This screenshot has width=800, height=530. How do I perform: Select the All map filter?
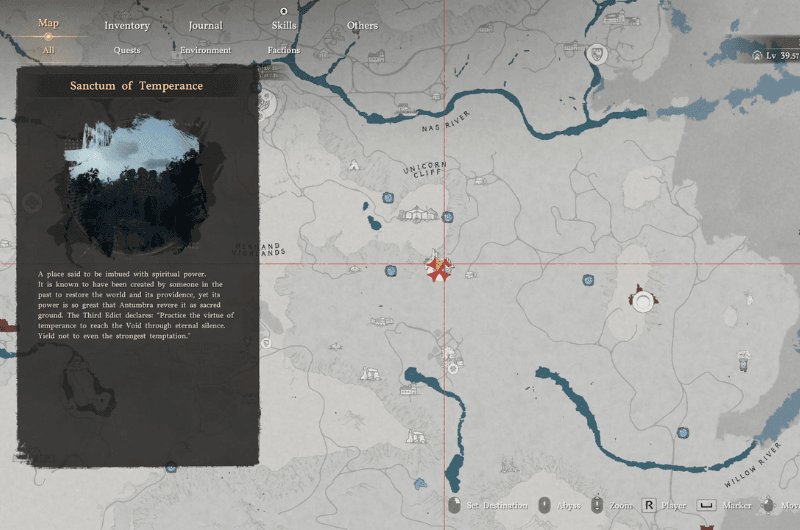(48, 50)
